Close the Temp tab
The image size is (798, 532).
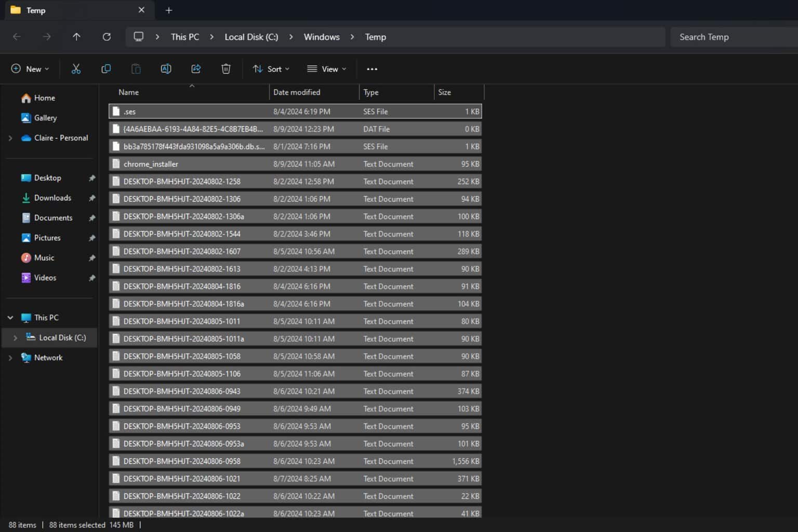point(141,10)
